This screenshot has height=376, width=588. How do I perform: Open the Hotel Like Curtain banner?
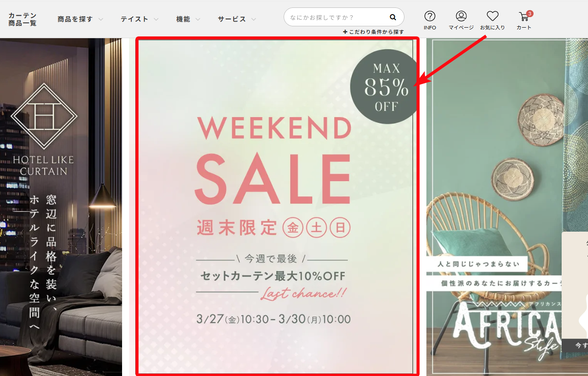pyautogui.click(x=61, y=207)
